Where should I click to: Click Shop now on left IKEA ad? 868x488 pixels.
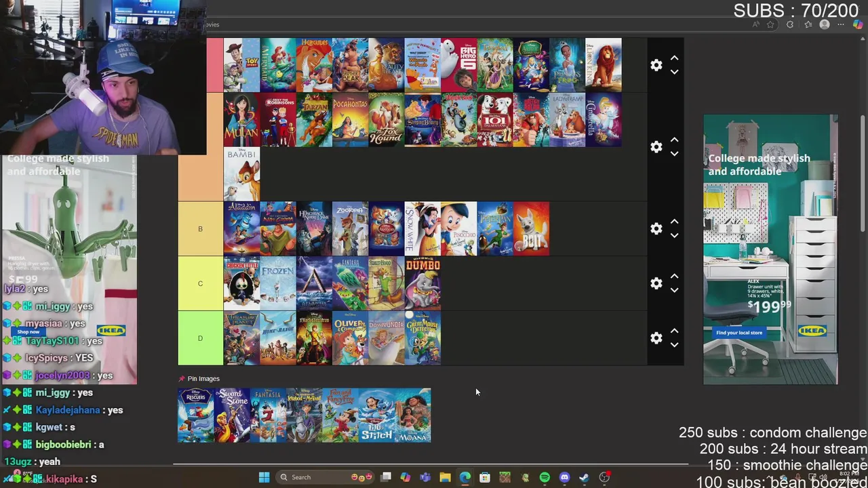click(x=28, y=331)
